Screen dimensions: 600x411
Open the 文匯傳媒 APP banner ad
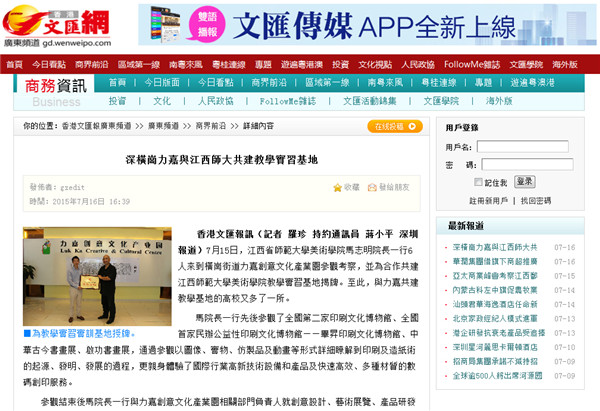pos(367,25)
